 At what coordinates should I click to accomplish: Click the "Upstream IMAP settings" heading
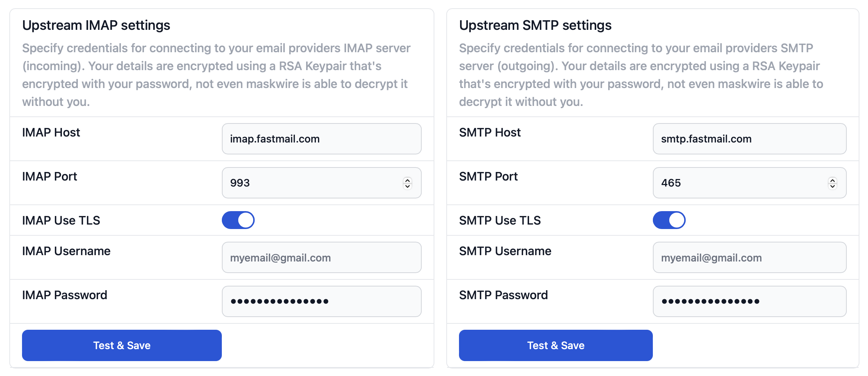96,25
